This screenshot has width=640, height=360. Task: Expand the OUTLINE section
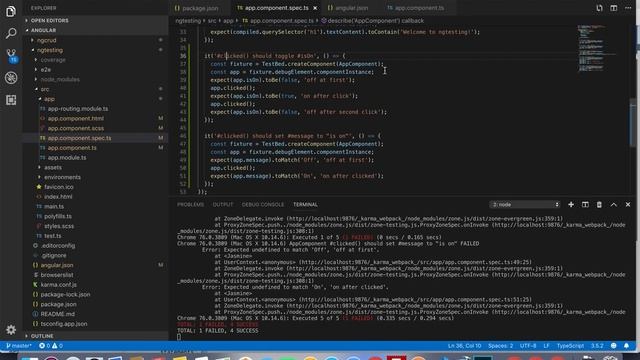96,336
